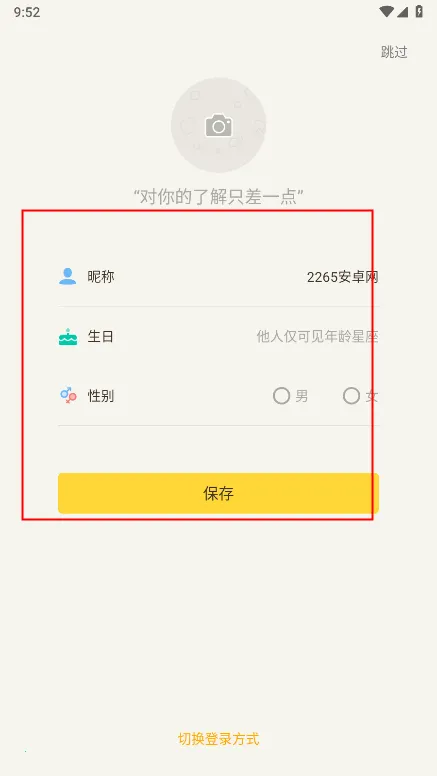Click the 性别 label
Image resolution: width=437 pixels, height=776 pixels.
pos(101,396)
